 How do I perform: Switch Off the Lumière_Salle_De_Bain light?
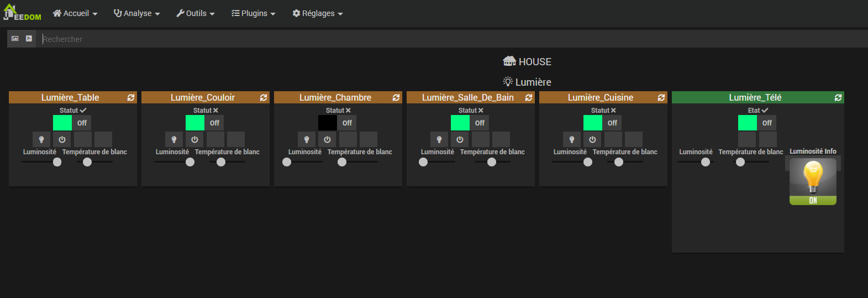[x=480, y=123]
